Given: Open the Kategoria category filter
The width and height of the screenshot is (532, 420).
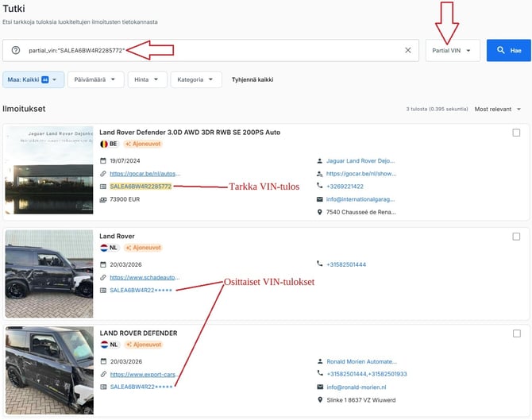Looking at the screenshot, I should tap(196, 79).
